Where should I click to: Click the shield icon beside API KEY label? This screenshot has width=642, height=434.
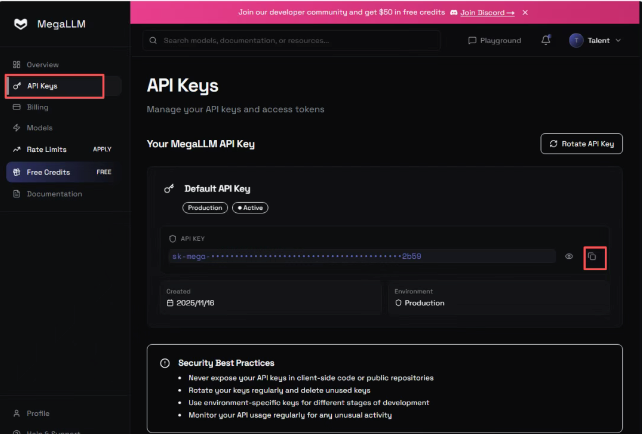[172, 239]
